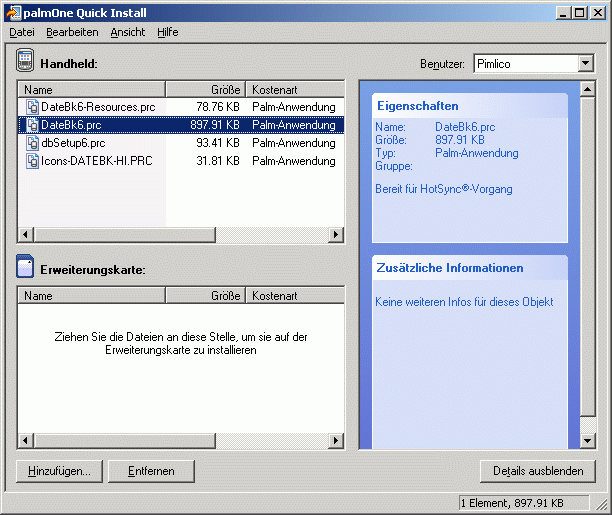Image resolution: width=612 pixels, height=515 pixels.
Task: Click the DateBk6.prc file icon
Action: click(x=32, y=125)
